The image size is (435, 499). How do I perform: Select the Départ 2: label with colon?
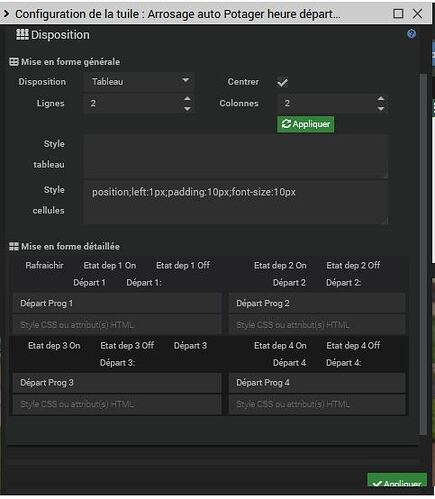pyautogui.click(x=344, y=283)
